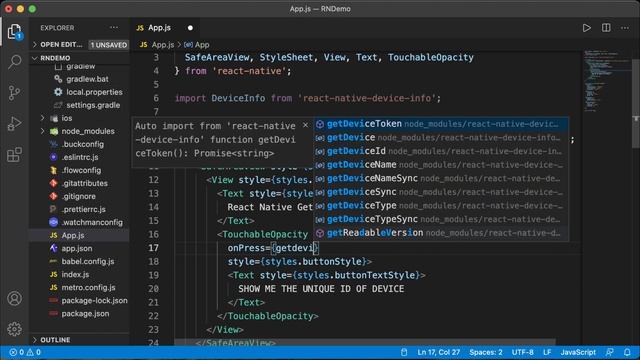Viewport: 640px width, 360px height.
Task: Click the App symbol in breadcrumb
Action: [197, 44]
